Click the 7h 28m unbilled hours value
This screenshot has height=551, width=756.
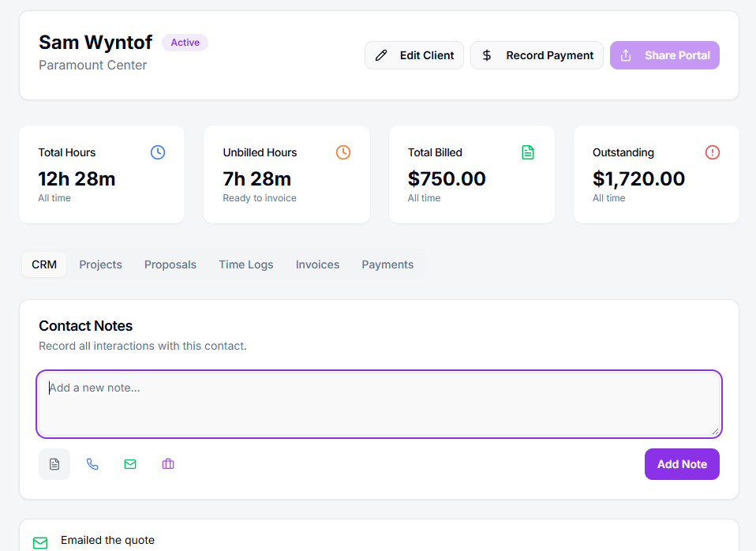pyautogui.click(x=257, y=179)
